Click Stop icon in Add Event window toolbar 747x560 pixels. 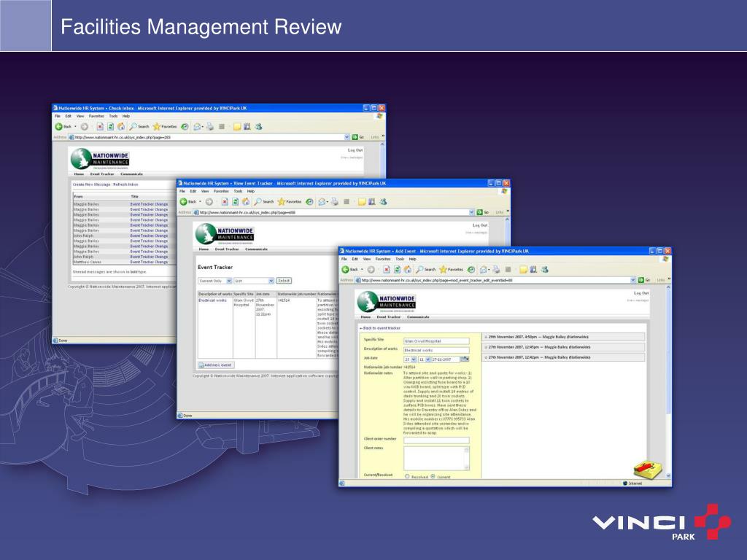(x=387, y=270)
